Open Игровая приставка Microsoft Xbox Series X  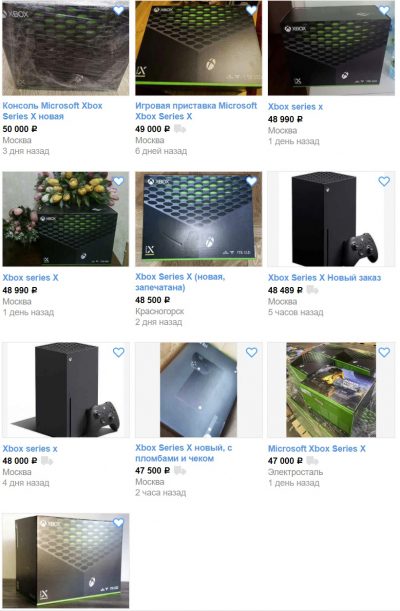[x=196, y=111]
